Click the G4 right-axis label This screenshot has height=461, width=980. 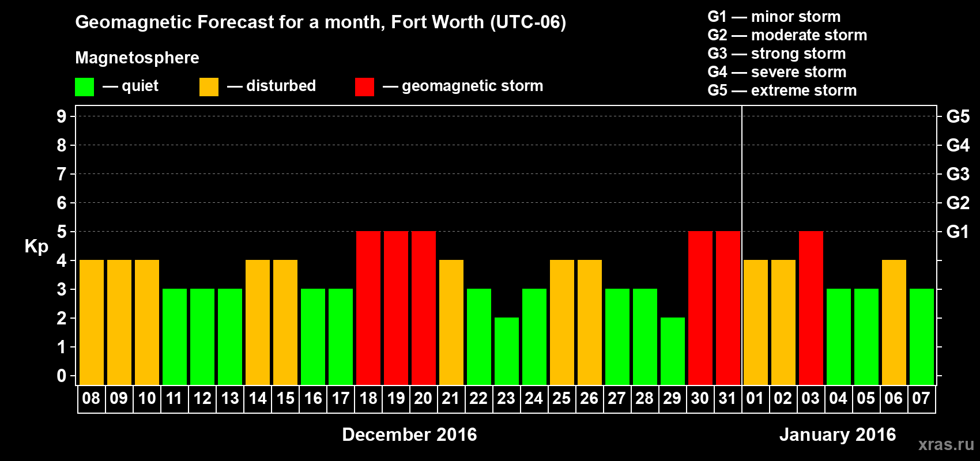958,145
